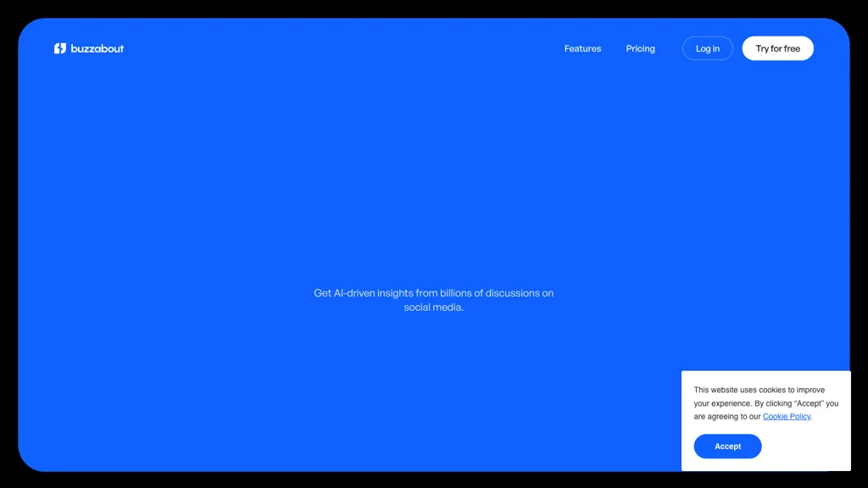Screen dimensions: 868x488
Task: Go to the Pricing page
Action: point(641,48)
